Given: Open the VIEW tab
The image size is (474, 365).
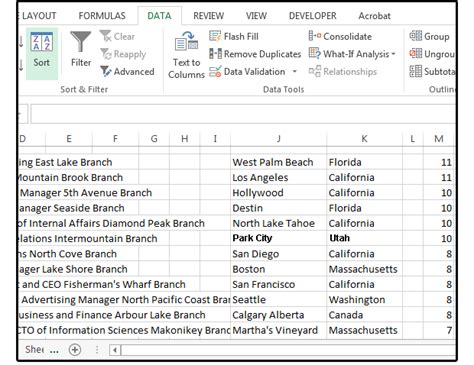Looking at the screenshot, I should pos(256,16).
